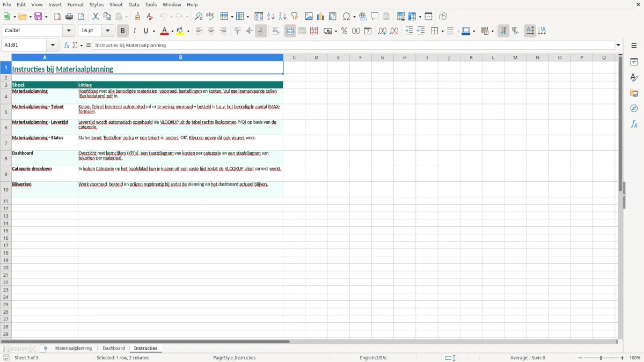Viewport: 644px width, 362px height.
Task: Format as Percent icon
Action: coord(345,31)
